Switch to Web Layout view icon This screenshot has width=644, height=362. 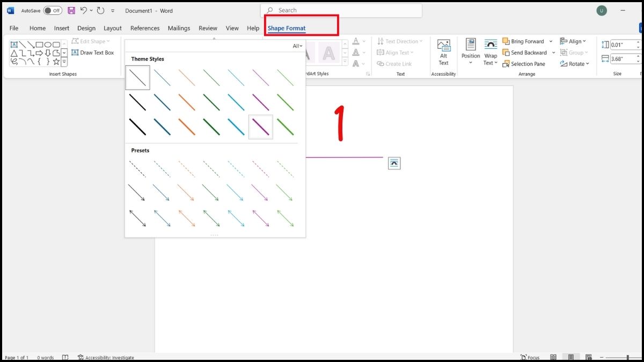tap(589, 358)
